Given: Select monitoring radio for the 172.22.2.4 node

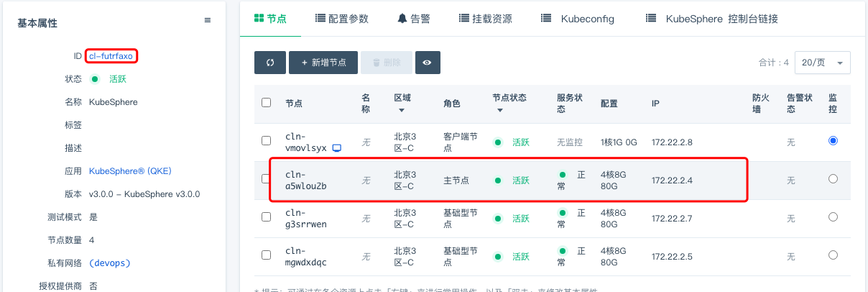Looking at the screenshot, I should (833, 179).
